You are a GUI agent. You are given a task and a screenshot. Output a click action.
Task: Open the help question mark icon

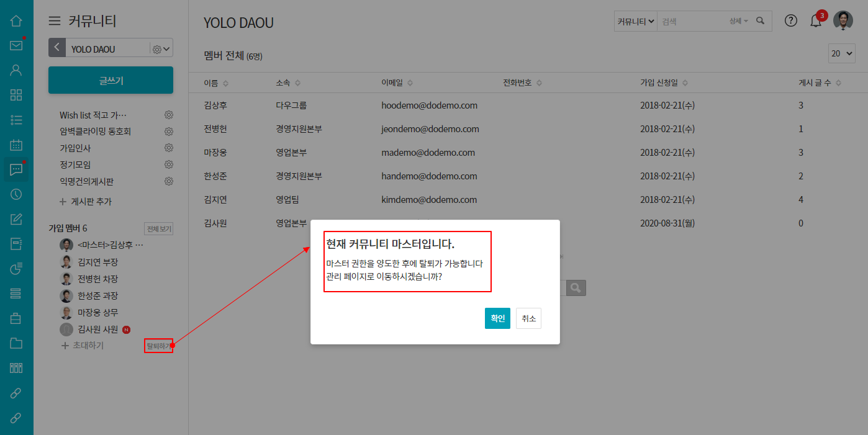click(790, 20)
